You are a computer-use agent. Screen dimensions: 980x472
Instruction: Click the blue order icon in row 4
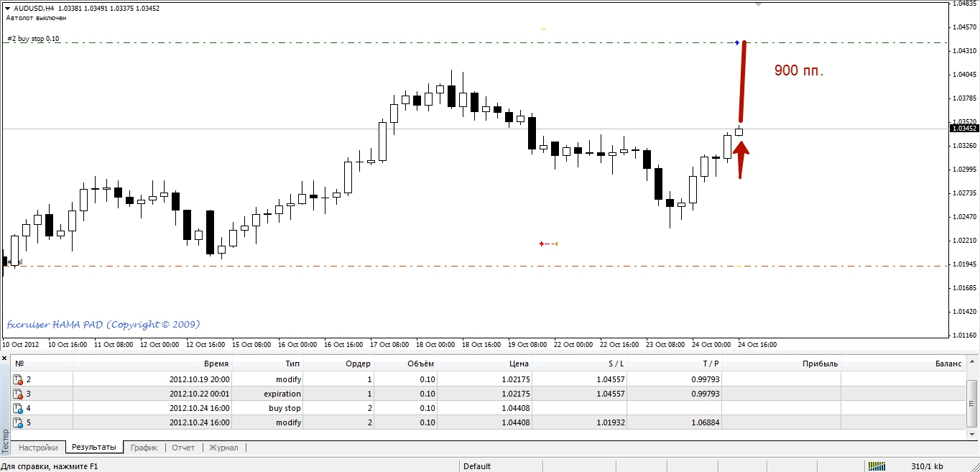pyautogui.click(x=18, y=408)
